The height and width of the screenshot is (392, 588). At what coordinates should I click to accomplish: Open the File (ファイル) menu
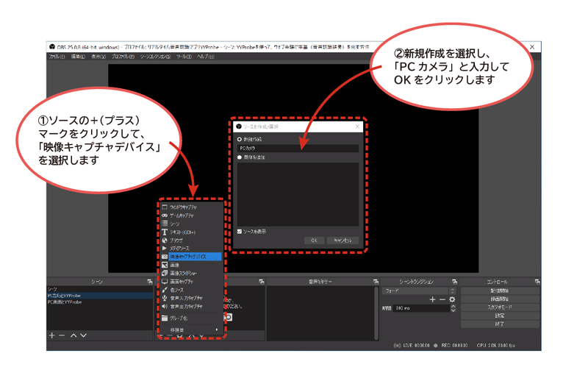[x=57, y=57]
